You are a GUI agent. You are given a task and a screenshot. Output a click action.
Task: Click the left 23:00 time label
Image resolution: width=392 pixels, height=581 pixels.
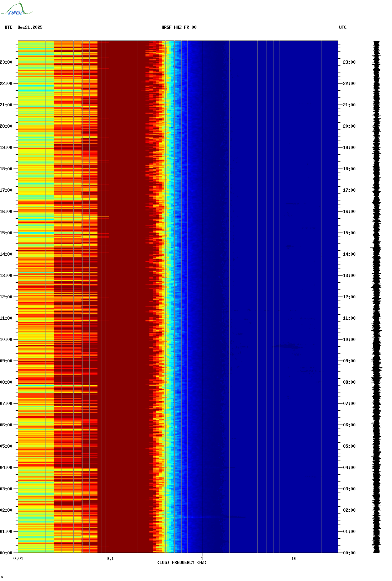click(6, 62)
